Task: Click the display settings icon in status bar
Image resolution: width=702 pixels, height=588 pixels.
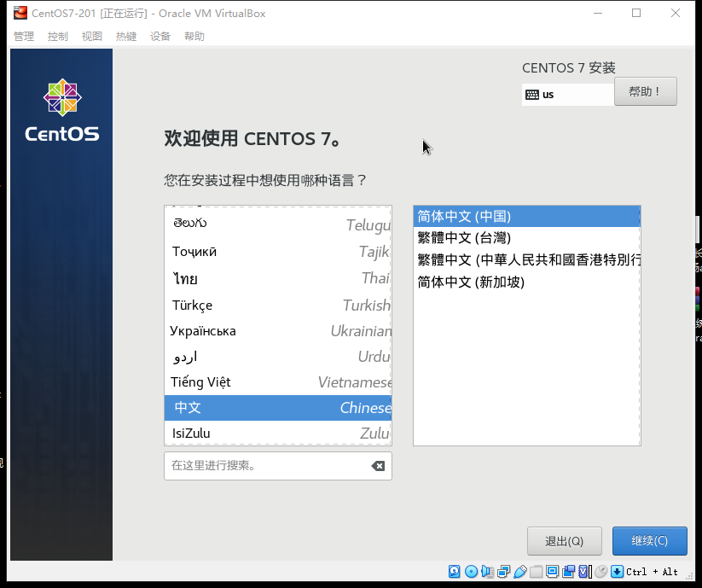Action: [x=552, y=572]
